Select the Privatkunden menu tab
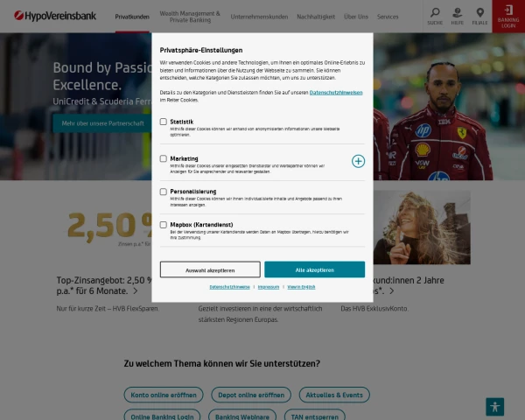This screenshot has height=420, width=525. (x=132, y=17)
